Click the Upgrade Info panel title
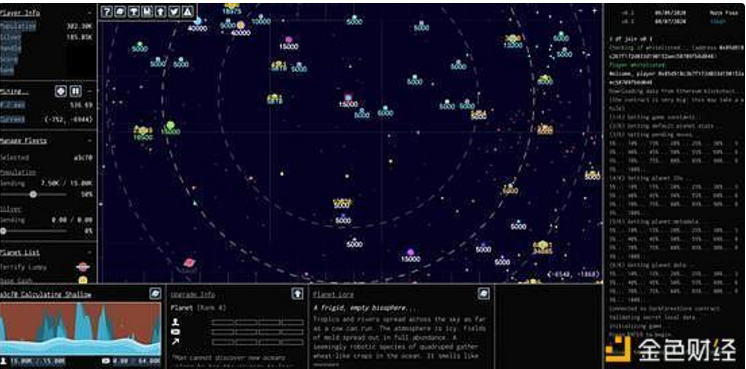746x369 pixels. tap(193, 295)
